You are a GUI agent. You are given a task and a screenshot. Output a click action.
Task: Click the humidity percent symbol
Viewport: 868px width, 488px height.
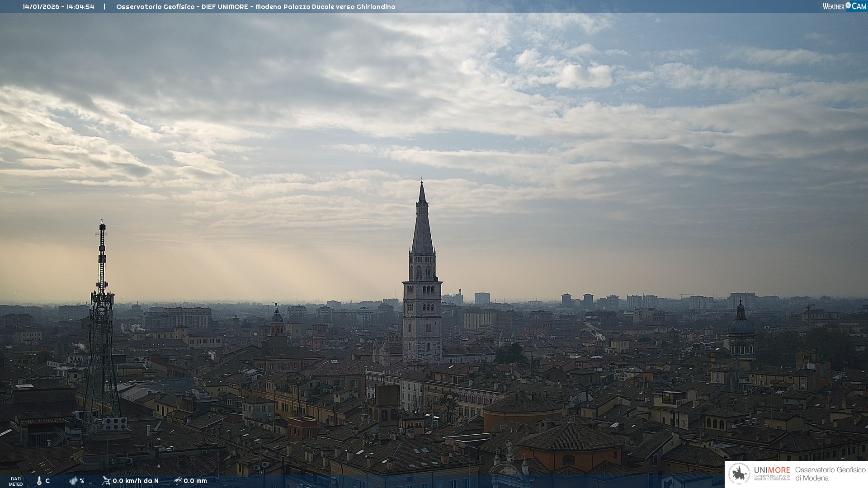coord(82,481)
